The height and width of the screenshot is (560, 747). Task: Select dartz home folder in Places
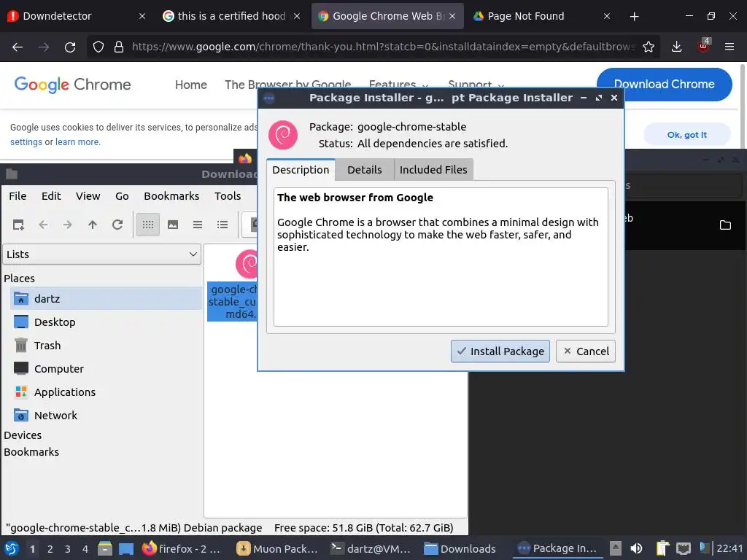pyautogui.click(x=107, y=298)
